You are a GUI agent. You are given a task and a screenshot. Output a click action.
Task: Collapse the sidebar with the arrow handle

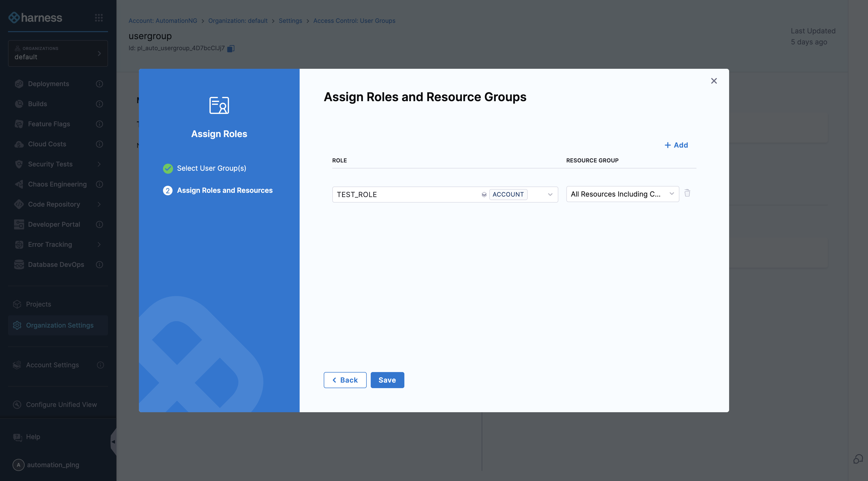pos(113,442)
